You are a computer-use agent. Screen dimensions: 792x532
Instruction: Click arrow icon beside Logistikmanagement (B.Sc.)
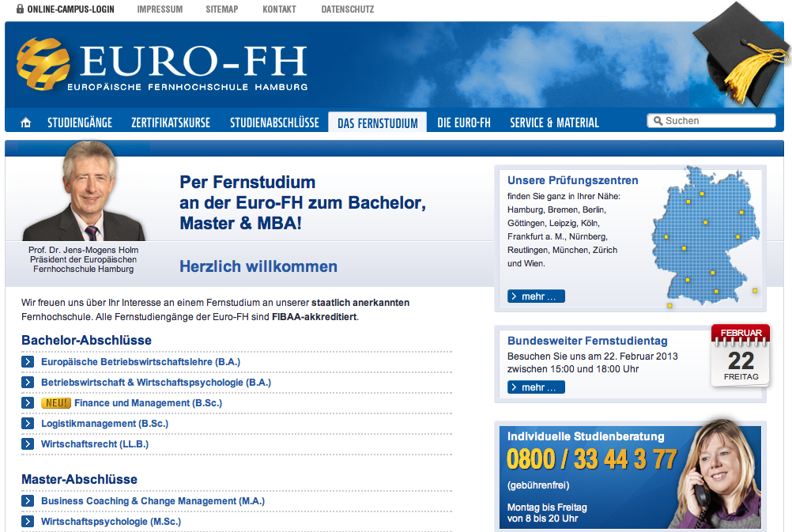(x=28, y=424)
